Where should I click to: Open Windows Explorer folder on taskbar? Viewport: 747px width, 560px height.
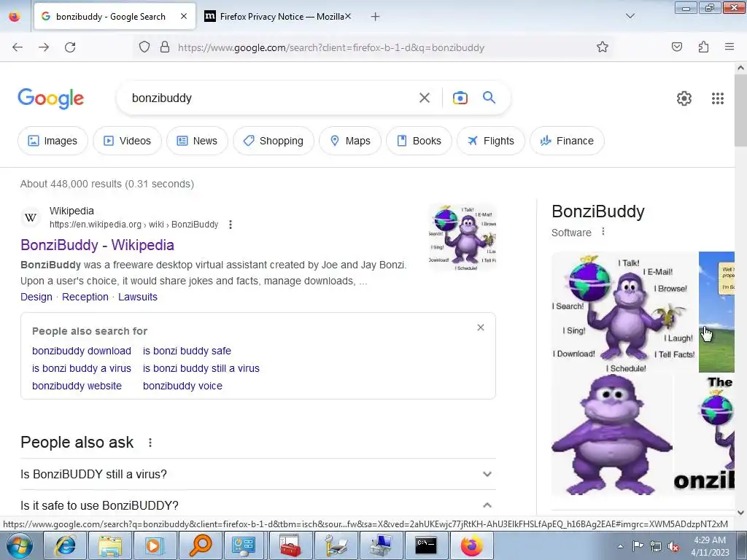click(x=111, y=545)
